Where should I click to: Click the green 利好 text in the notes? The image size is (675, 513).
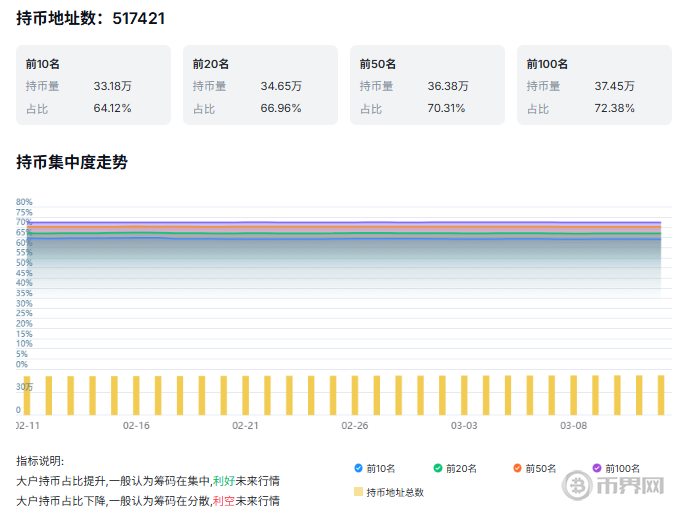tap(222, 481)
